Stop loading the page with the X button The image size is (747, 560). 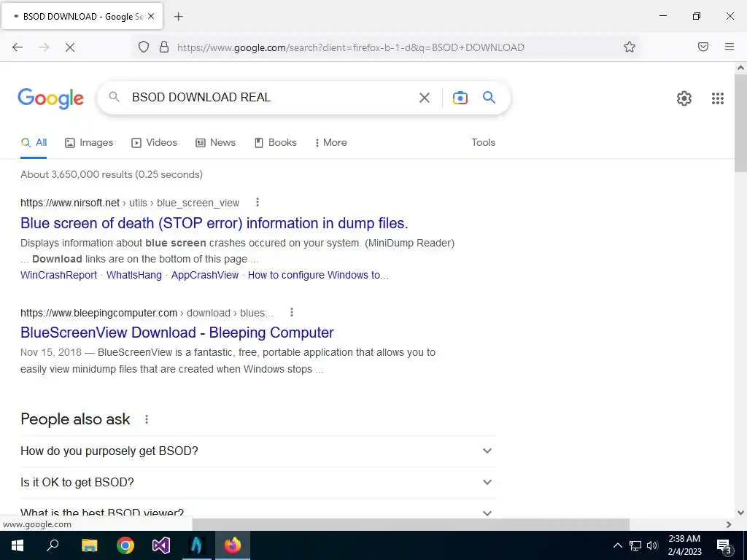tap(69, 47)
